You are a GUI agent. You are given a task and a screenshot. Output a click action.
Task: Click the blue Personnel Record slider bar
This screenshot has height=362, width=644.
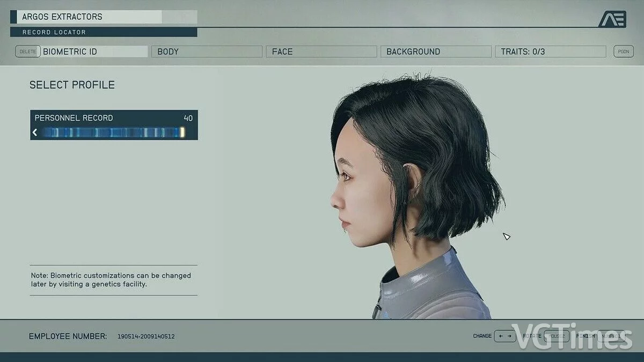point(113,132)
